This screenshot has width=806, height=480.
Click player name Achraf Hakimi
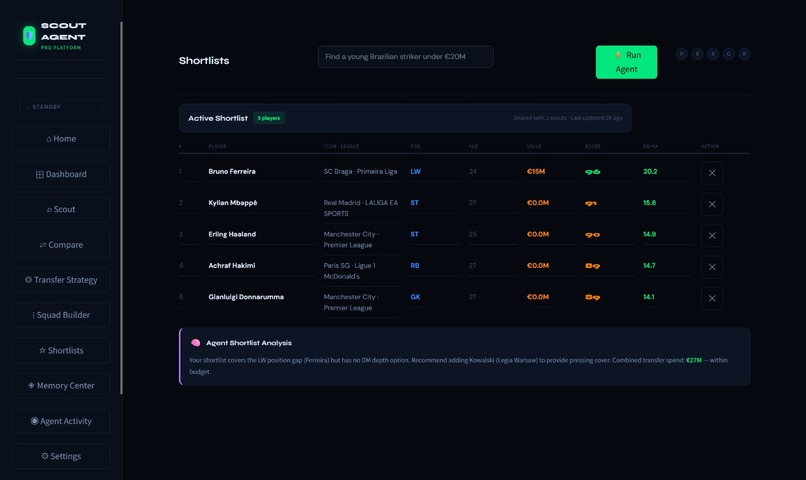click(232, 265)
